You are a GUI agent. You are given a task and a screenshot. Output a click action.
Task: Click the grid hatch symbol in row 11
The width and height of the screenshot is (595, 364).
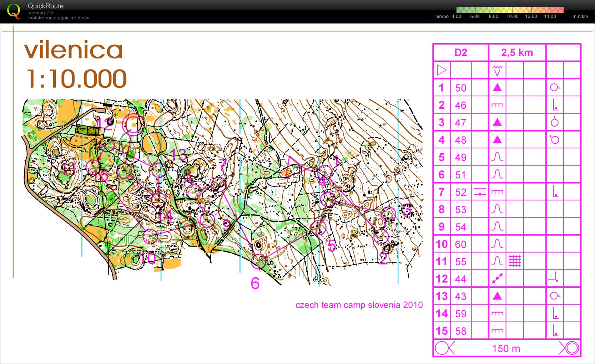(x=515, y=261)
